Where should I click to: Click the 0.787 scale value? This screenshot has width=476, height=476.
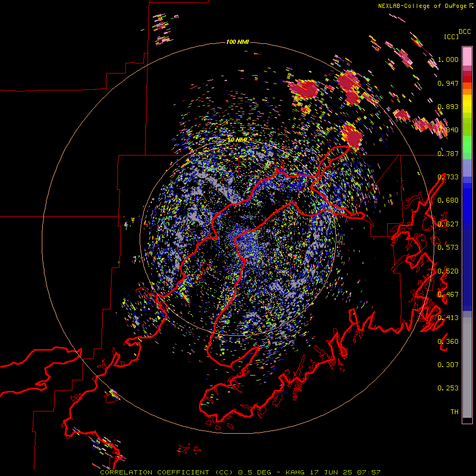[448, 153]
